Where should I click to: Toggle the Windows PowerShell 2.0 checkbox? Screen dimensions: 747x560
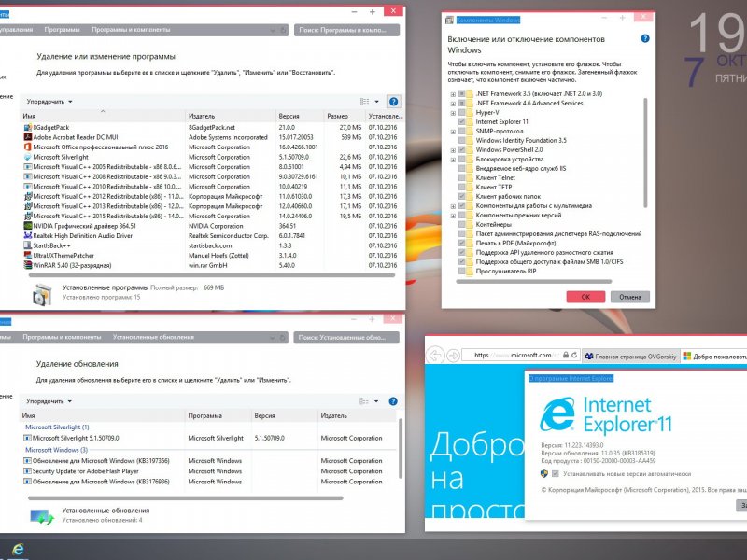click(x=461, y=149)
